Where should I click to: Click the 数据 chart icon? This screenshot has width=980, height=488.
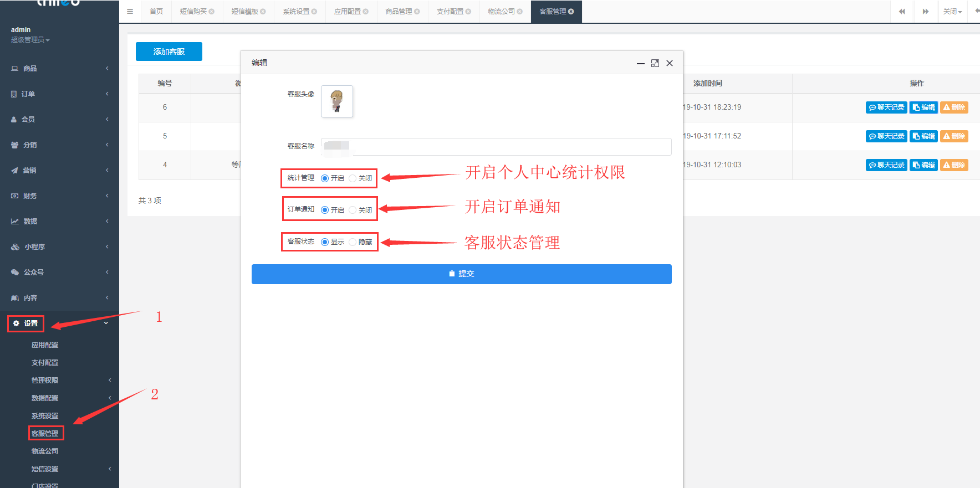(x=14, y=221)
